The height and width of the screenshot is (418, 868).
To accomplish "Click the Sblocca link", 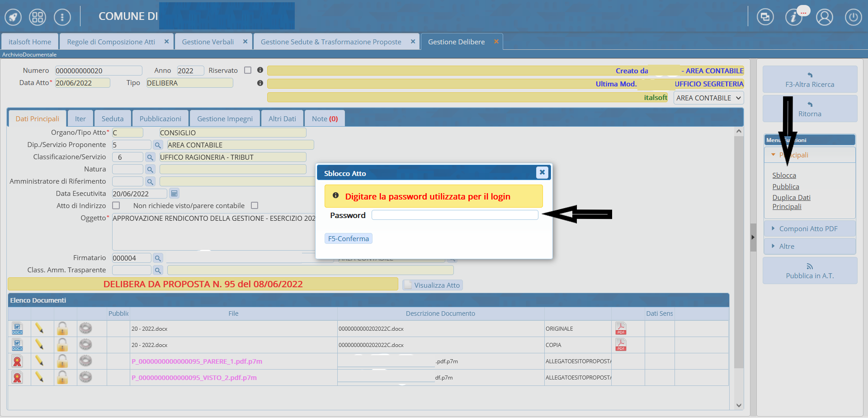I will click(784, 176).
